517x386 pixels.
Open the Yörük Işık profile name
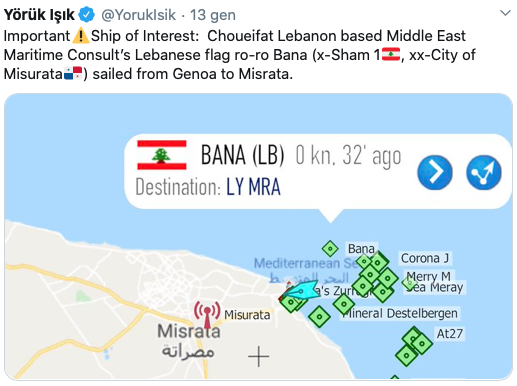39,15
